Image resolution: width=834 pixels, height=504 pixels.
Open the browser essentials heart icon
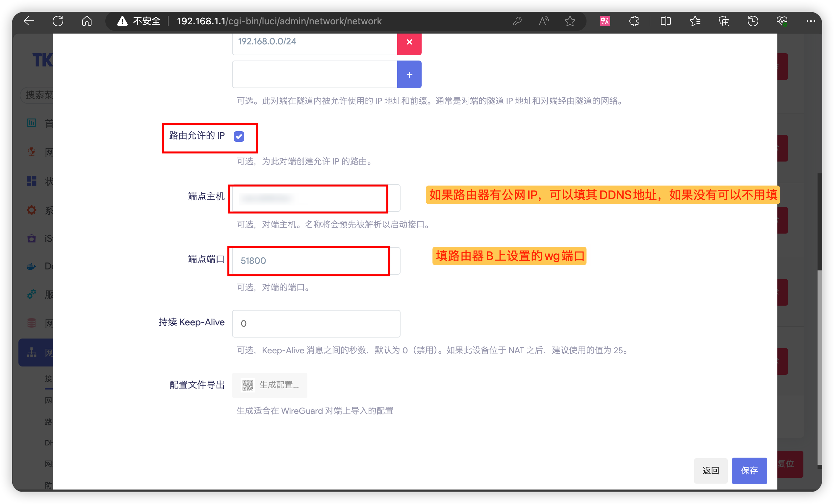coord(782,21)
